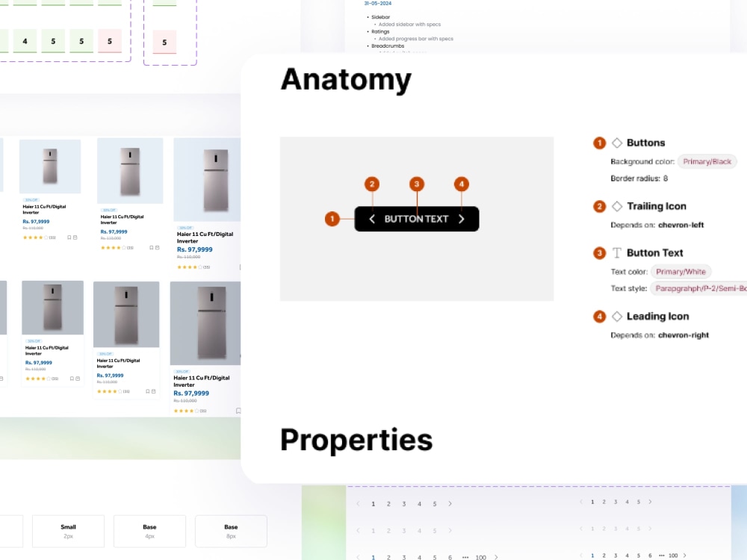
Task: Select the Primary/White color tag
Action: pos(681,272)
